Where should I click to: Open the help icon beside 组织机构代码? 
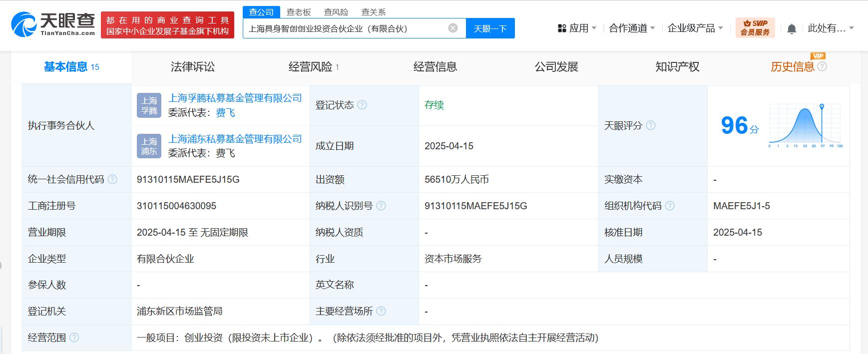[670, 206]
